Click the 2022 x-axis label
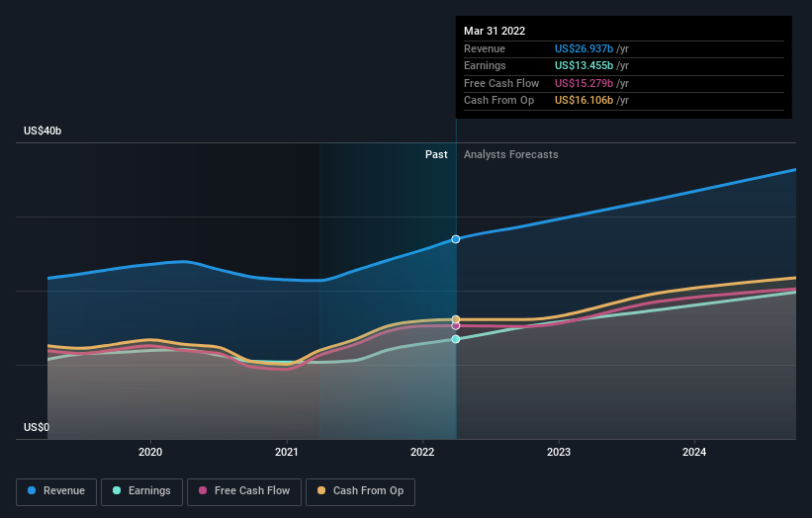This screenshot has width=812, height=518. click(x=422, y=452)
